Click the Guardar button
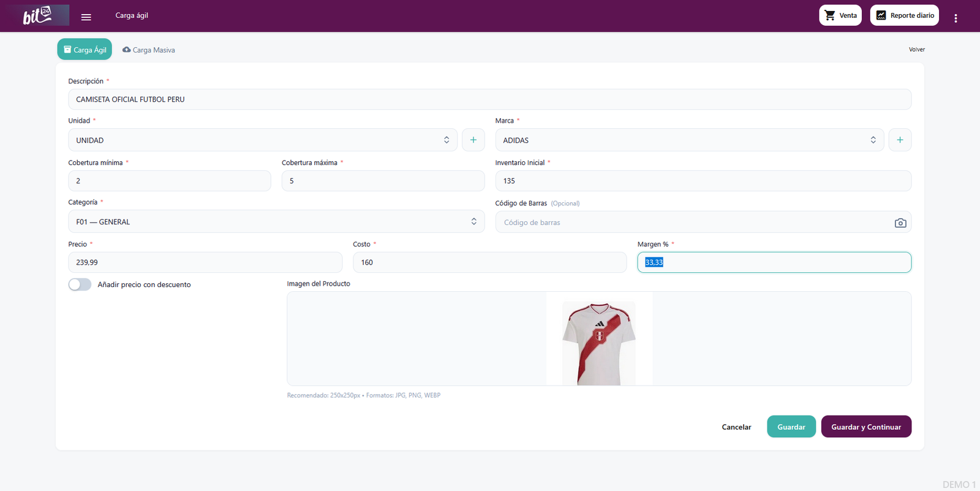 (x=791, y=427)
